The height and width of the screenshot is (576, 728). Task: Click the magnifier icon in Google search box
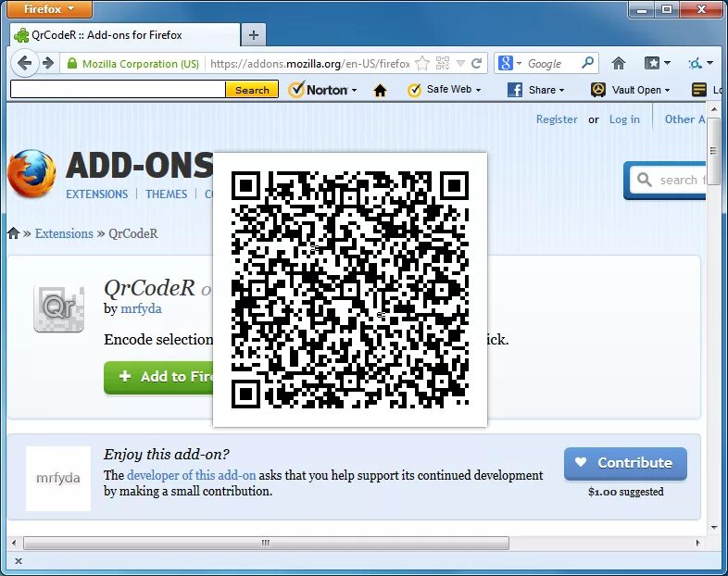587,63
